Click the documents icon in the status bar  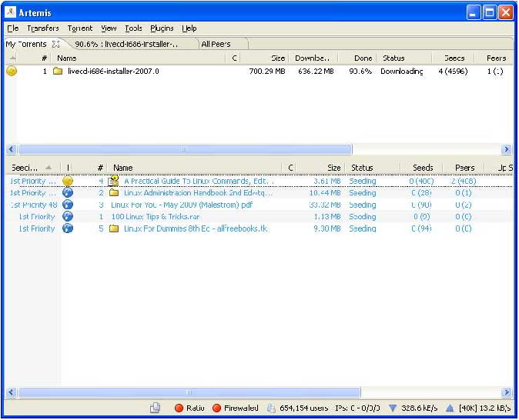tap(156, 408)
